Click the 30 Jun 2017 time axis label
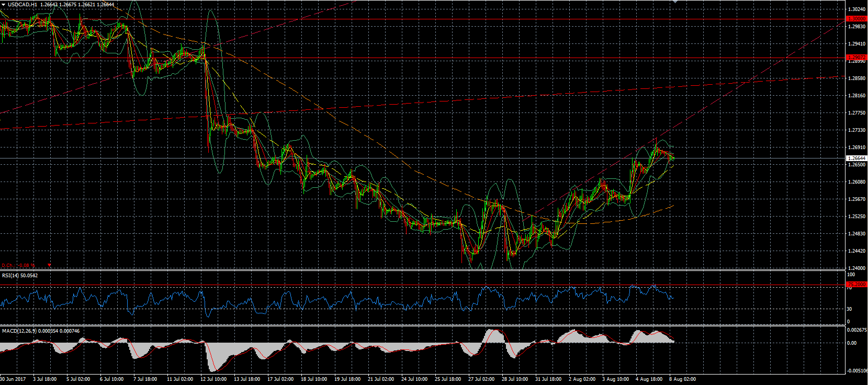Image resolution: width=868 pixels, height=385 pixels. [13, 379]
